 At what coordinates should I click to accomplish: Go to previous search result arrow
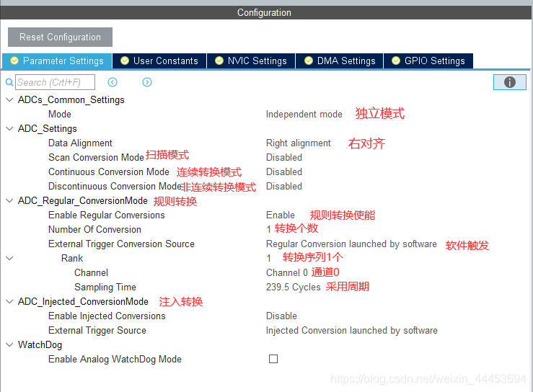pos(113,82)
